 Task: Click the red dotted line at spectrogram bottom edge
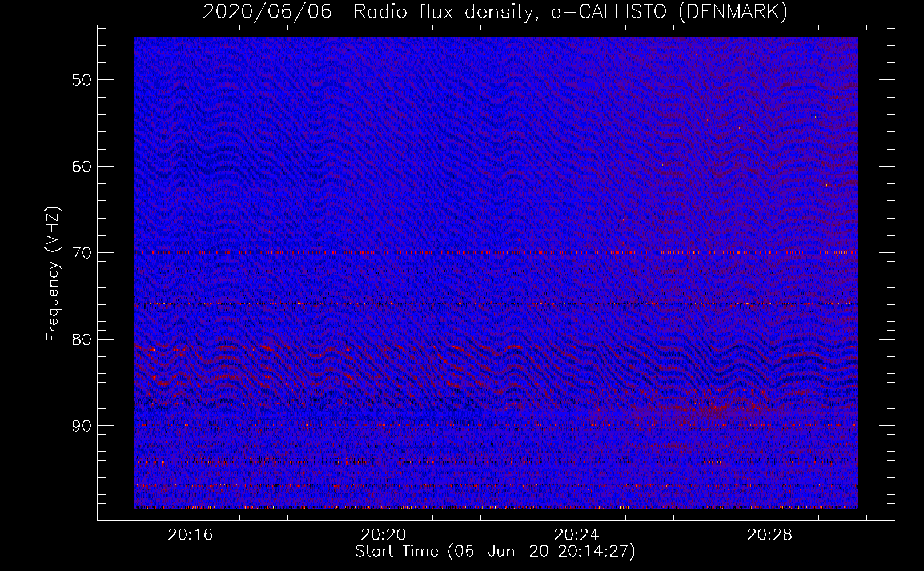point(496,507)
